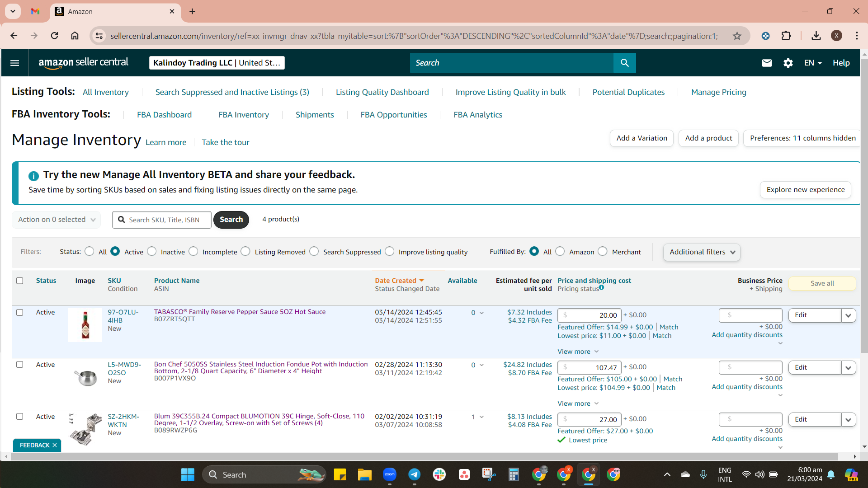Open Calculator from the taskbar
Viewport: 868px width, 488px height.
tap(514, 475)
